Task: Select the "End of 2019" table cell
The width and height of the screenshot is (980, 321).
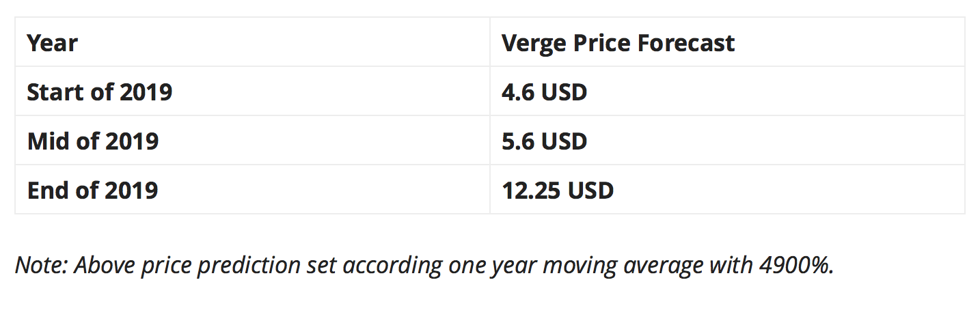Action: (93, 190)
